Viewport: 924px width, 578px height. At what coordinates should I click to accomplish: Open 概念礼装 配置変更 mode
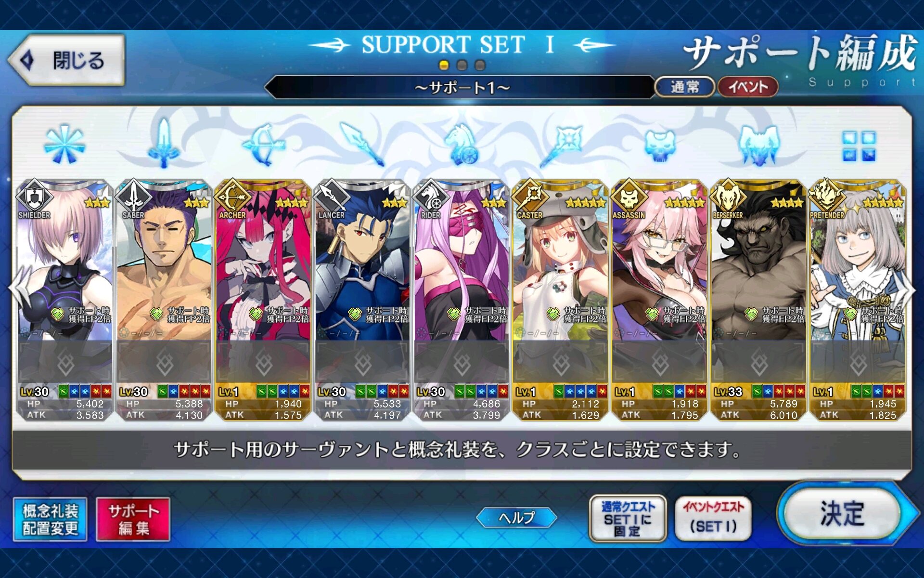coord(50,519)
